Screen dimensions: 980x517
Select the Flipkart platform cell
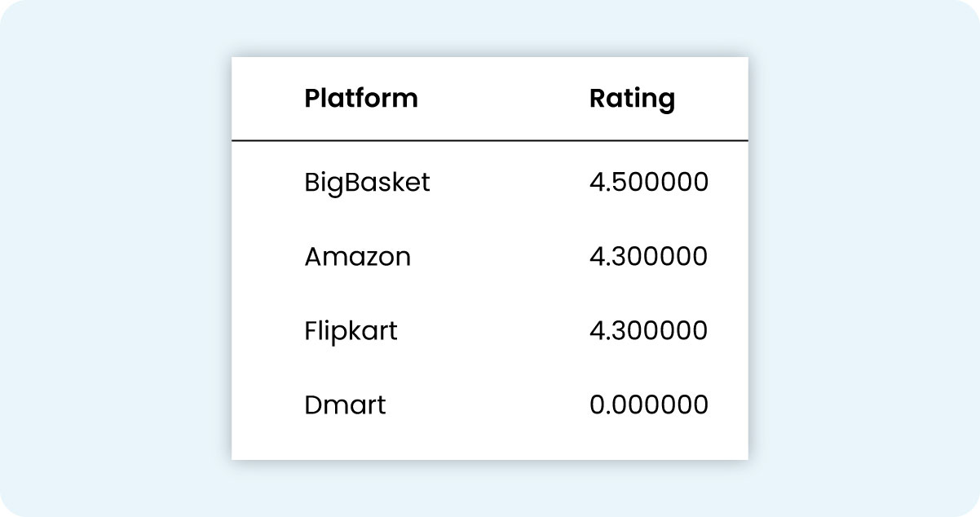coord(351,331)
